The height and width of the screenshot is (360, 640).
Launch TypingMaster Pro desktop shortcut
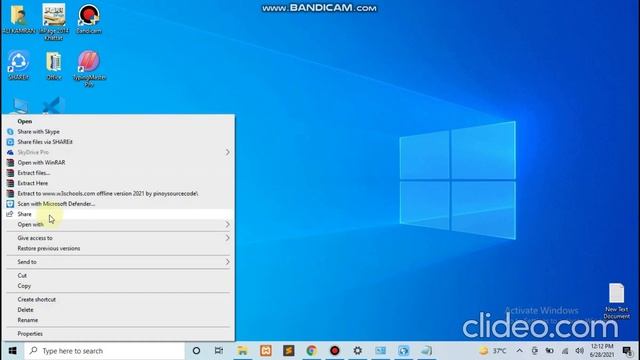pyautogui.click(x=89, y=68)
